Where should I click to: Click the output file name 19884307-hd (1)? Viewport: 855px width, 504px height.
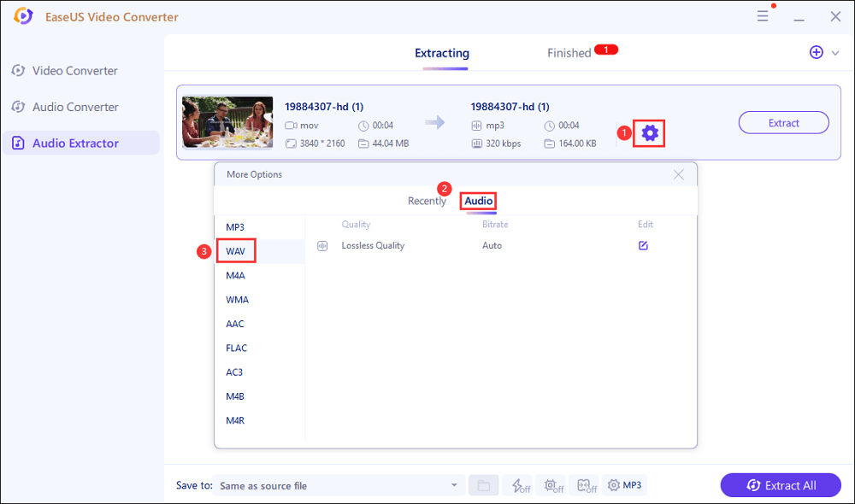(510, 107)
